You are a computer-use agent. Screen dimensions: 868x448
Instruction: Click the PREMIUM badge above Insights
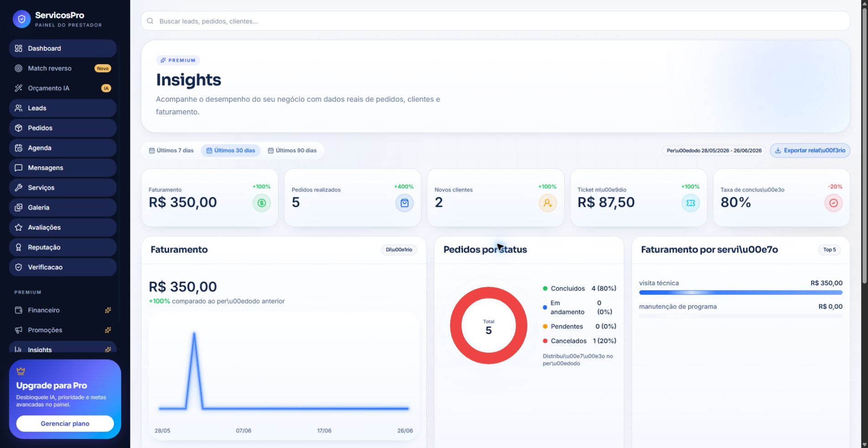178,60
